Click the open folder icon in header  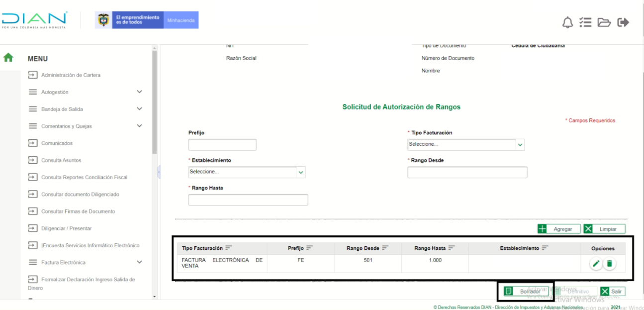604,22
